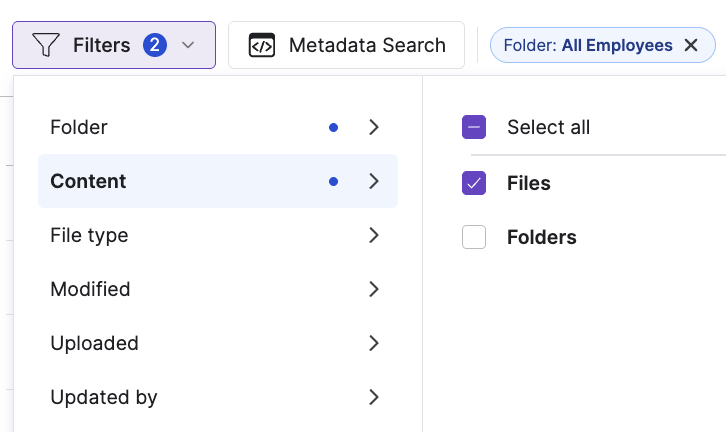The image size is (726, 432).
Task: Toggle the Select all checkbox
Action: 474,127
